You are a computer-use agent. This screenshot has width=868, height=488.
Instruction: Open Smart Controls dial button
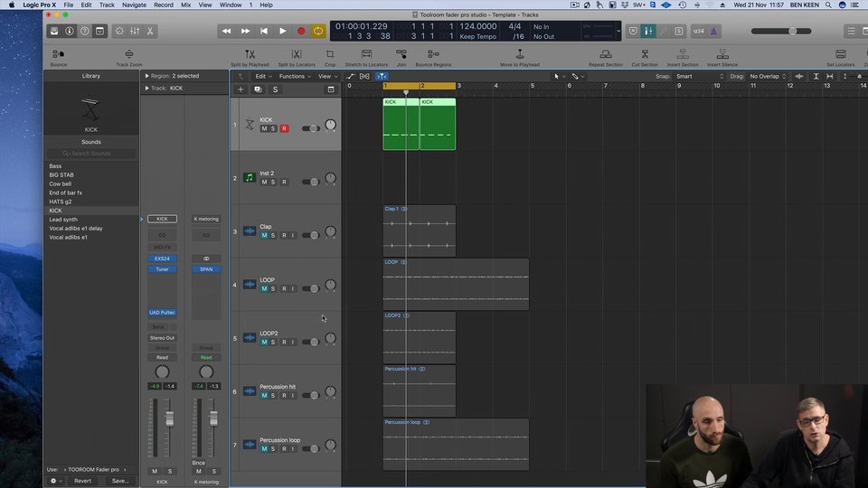119,31
